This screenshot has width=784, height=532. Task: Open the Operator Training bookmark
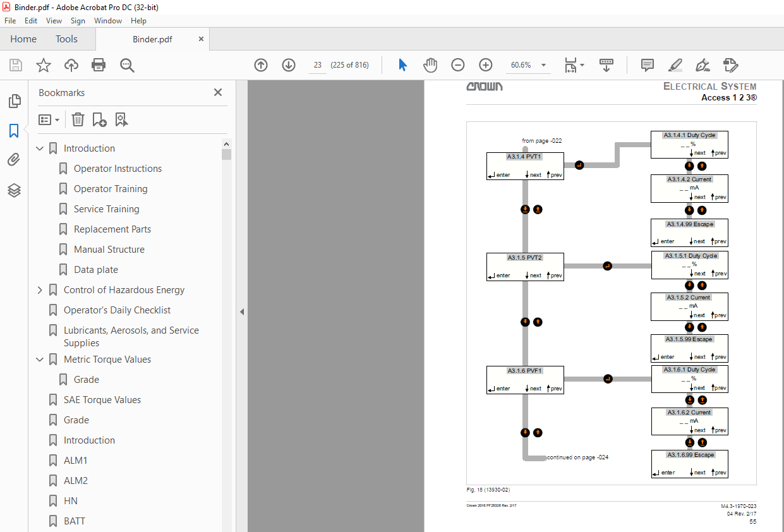[x=111, y=189]
